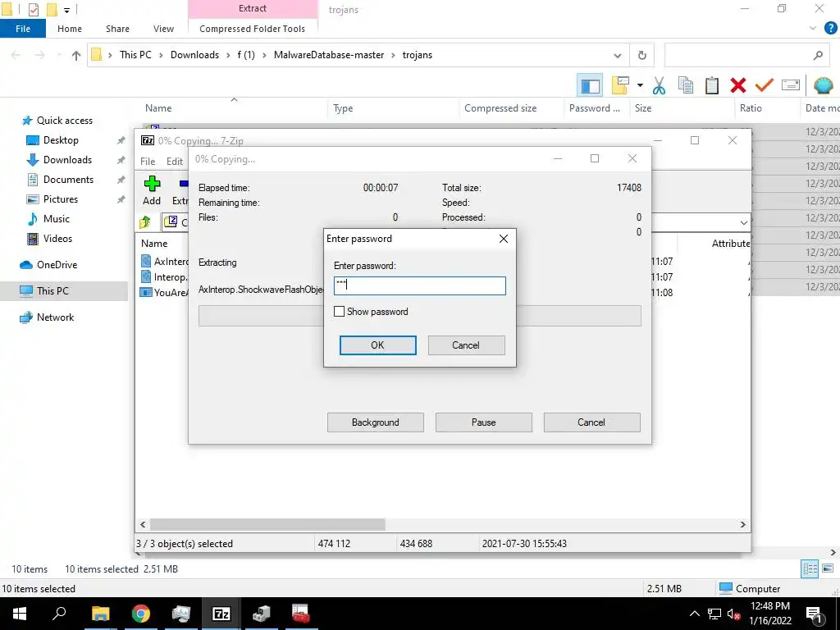Click Cancel in the Enter password dialog

[466, 345]
